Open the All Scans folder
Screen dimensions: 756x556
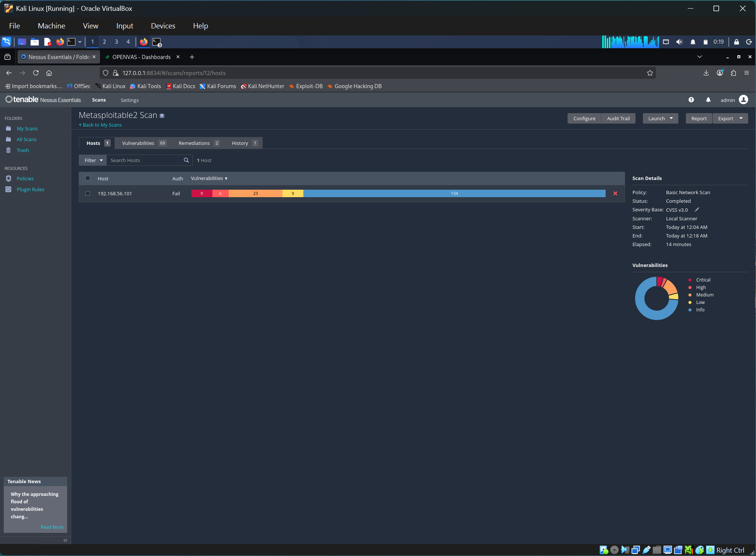click(x=26, y=139)
